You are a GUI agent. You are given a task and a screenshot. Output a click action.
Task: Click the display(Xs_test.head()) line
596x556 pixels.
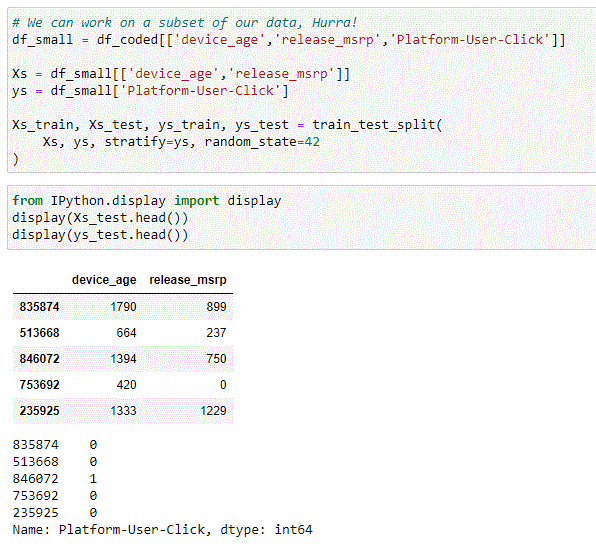tap(100, 218)
